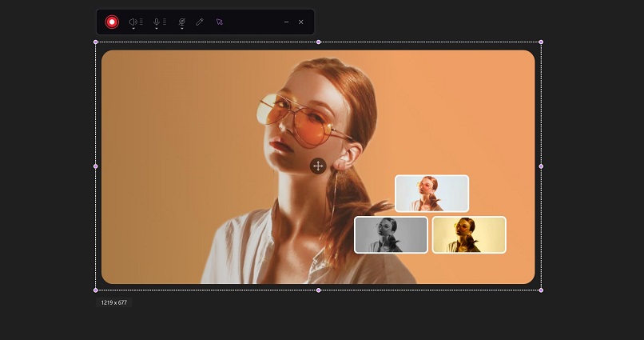Open the dropdown arrow under the speaker
Image resolution: width=644 pixels, height=340 pixels.
pos(133,28)
